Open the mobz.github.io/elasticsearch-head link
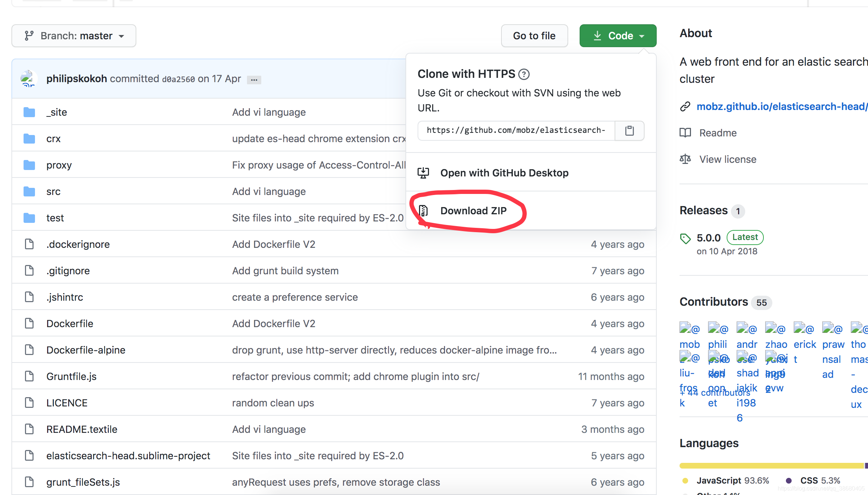 (782, 106)
